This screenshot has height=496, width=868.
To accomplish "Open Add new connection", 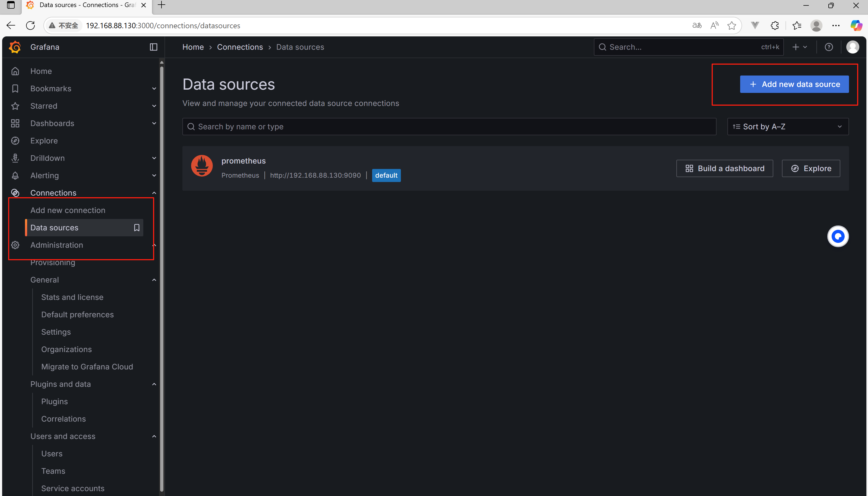I will (x=68, y=210).
